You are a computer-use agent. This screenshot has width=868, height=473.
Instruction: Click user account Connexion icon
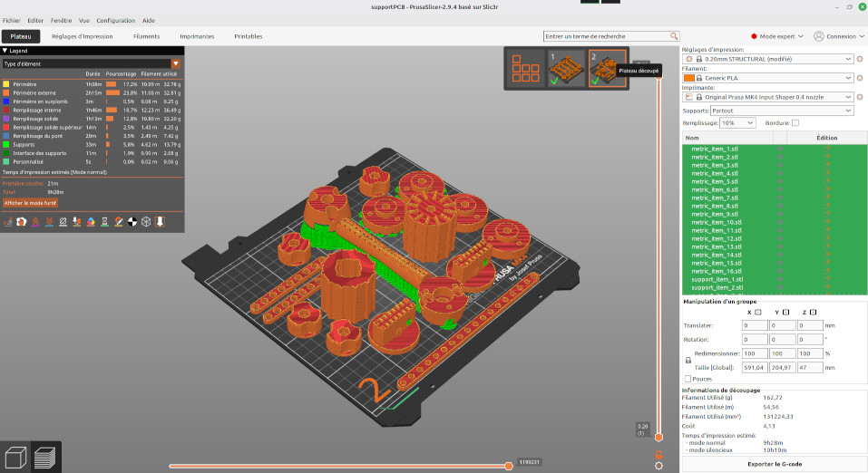tap(819, 36)
